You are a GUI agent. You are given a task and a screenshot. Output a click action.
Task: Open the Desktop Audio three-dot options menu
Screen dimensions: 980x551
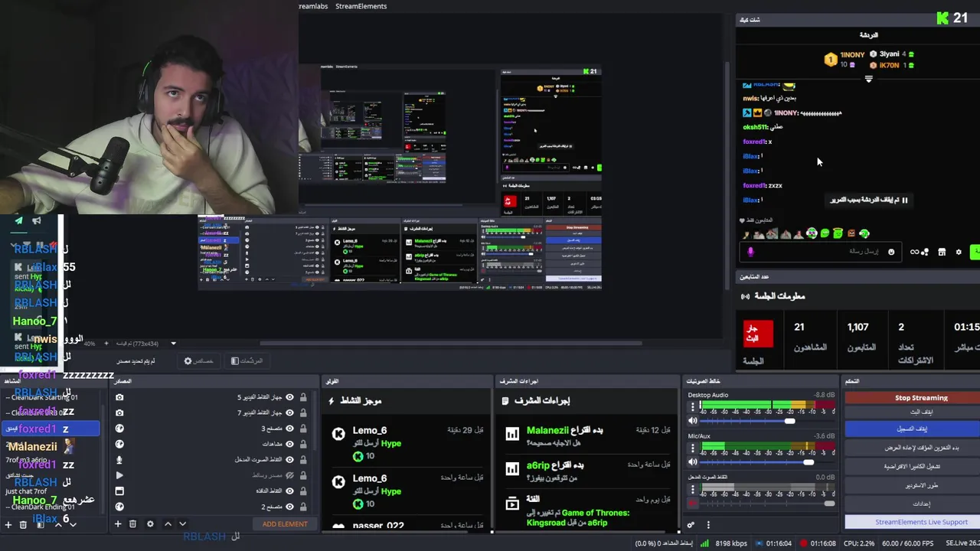tap(693, 406)
